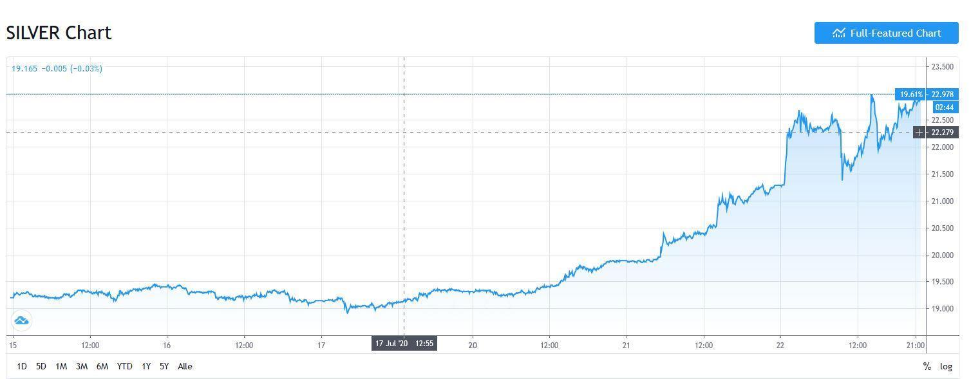Viewport: 980px width, 379px height.
Task: Click the plus icon beside 22.279
Action: coord(919,133)
